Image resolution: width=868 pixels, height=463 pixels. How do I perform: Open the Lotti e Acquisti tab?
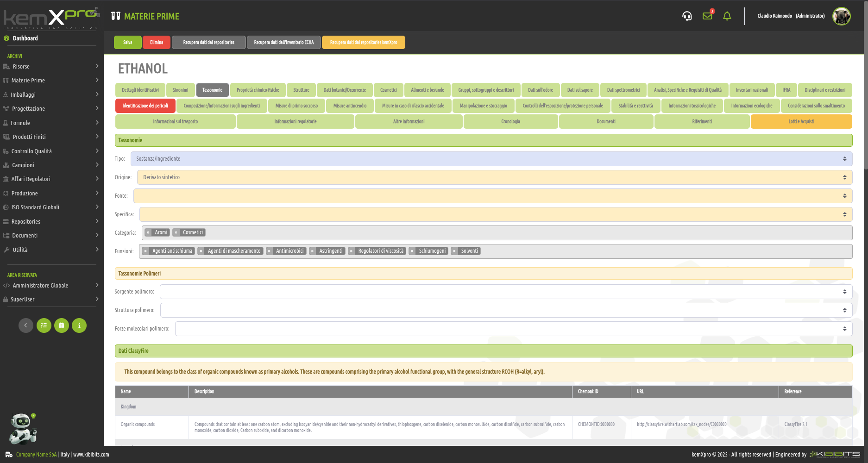[x=801, y=121]
